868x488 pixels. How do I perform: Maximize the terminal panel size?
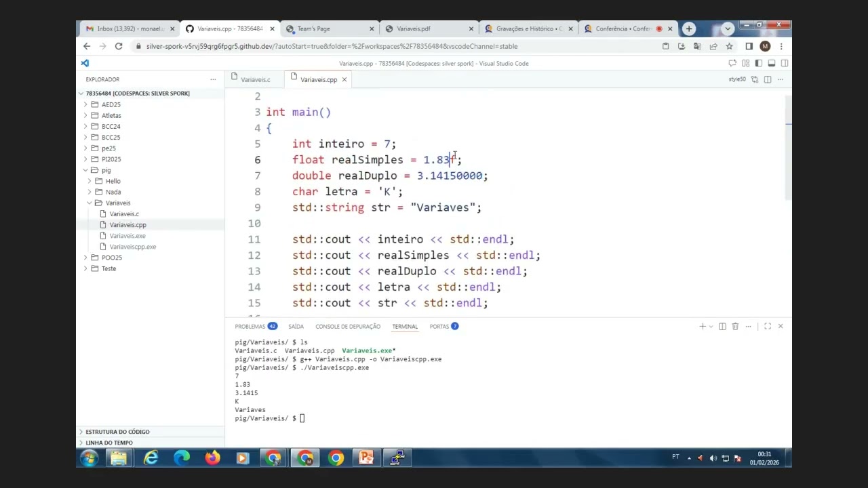(768, 326)
